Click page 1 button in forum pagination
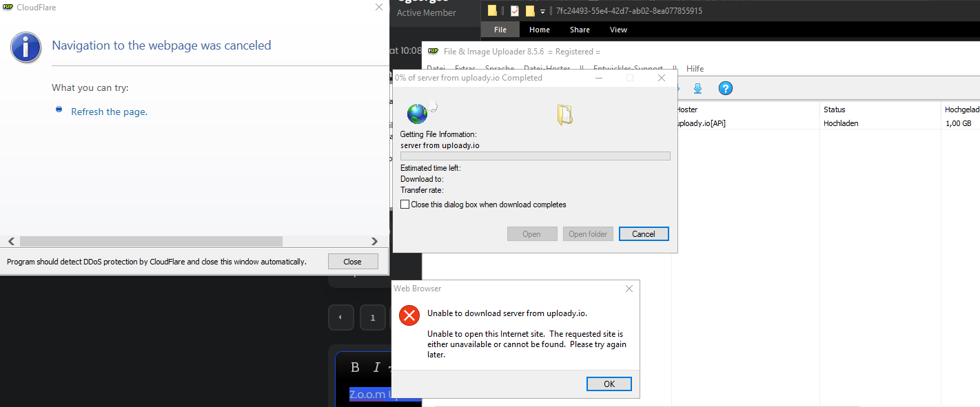The width and height of the screenshot is (980, 407). point(373,317)
